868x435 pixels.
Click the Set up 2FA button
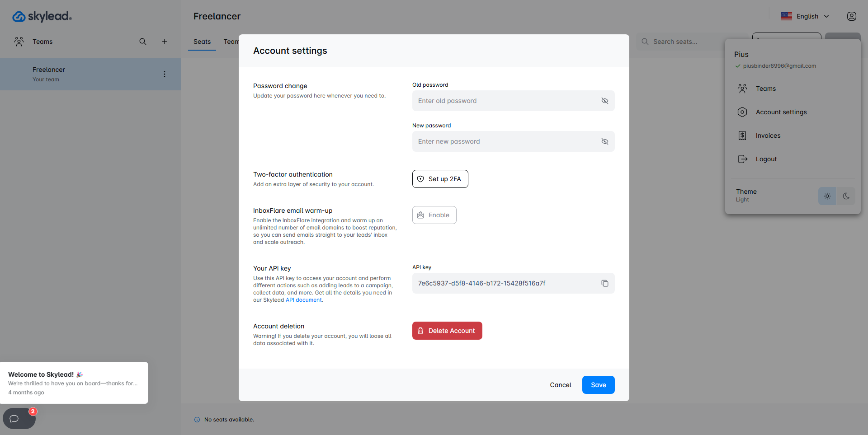(x=440, y=179)
